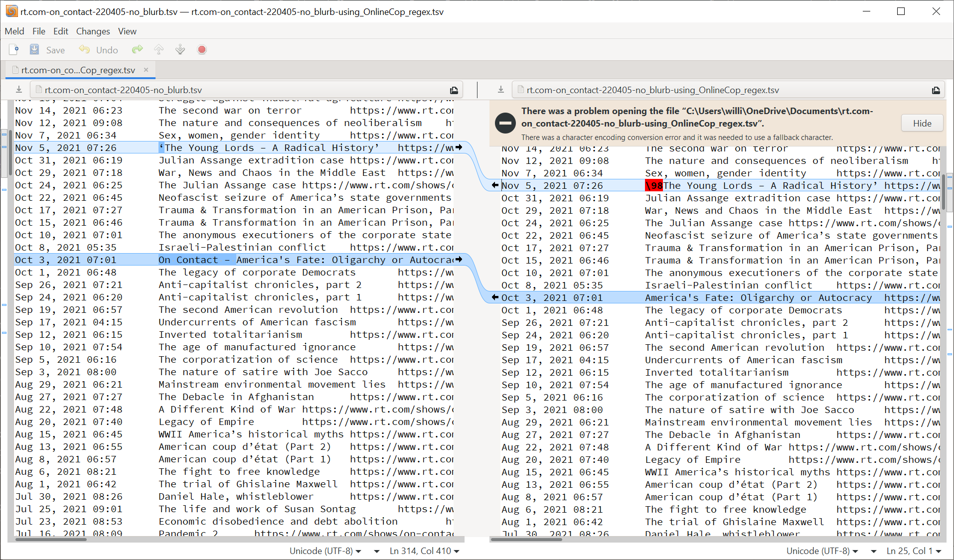The height and width of the screenshot is (560, 954).
Task: Pull Nov 5 change left with arrow
Action: (495, 185)
